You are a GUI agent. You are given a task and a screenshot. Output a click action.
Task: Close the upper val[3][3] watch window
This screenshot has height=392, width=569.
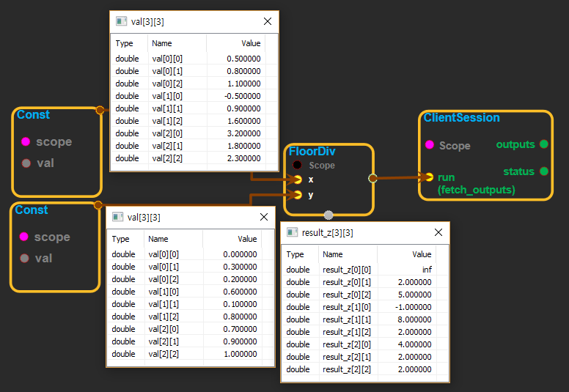(x=266, y=21)
